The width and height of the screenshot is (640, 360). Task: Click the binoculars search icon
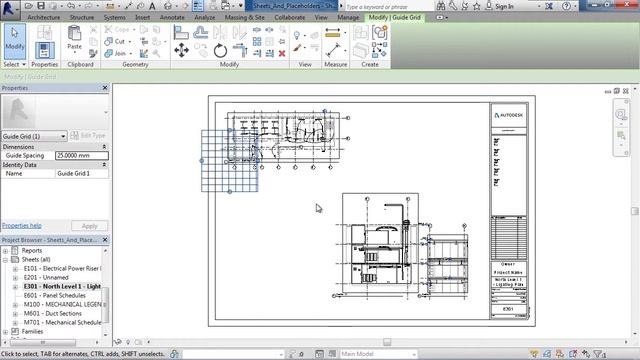441,6
